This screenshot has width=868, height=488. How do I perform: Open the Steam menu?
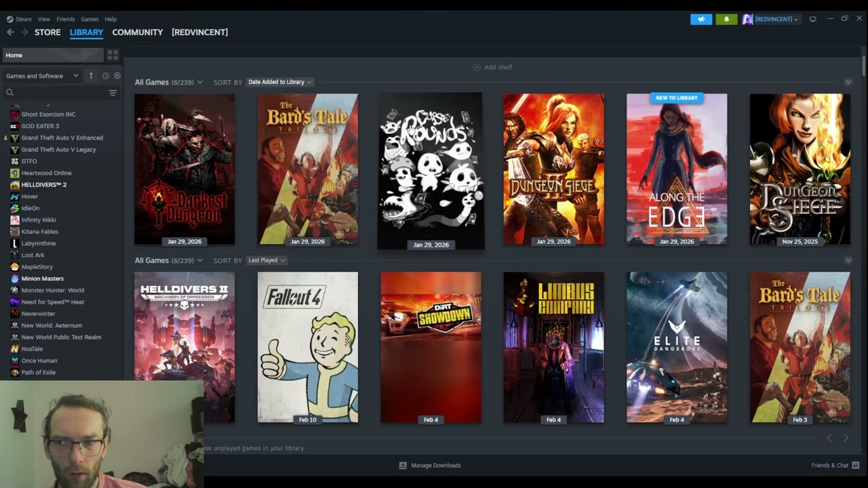24,19
